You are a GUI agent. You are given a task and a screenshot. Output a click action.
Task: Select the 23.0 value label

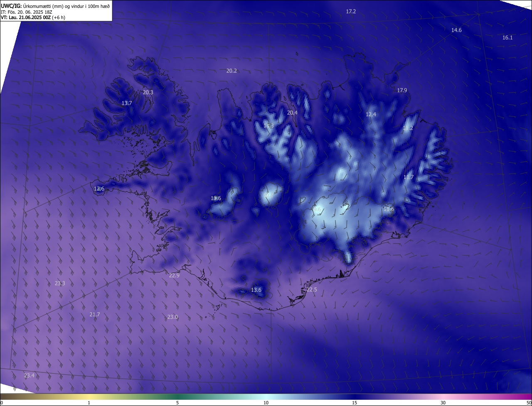(x=172, y=317)
